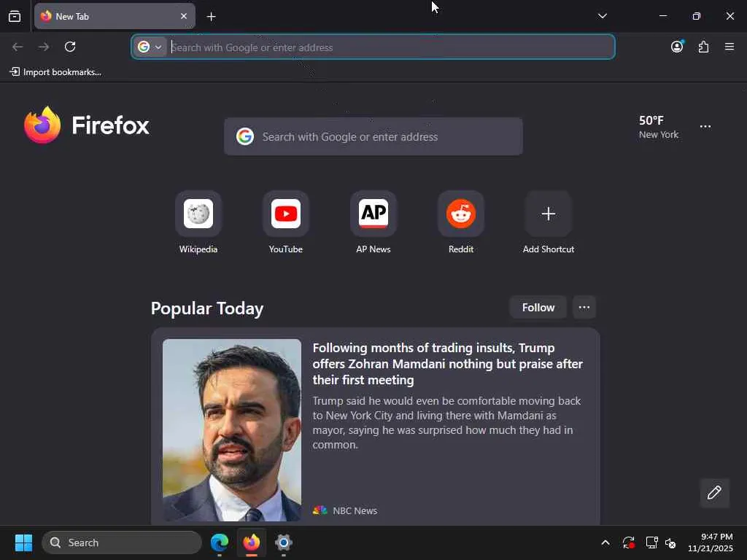Open the Google search engine selector dropdown
The image size is (747, 560).
coord(150,47)
